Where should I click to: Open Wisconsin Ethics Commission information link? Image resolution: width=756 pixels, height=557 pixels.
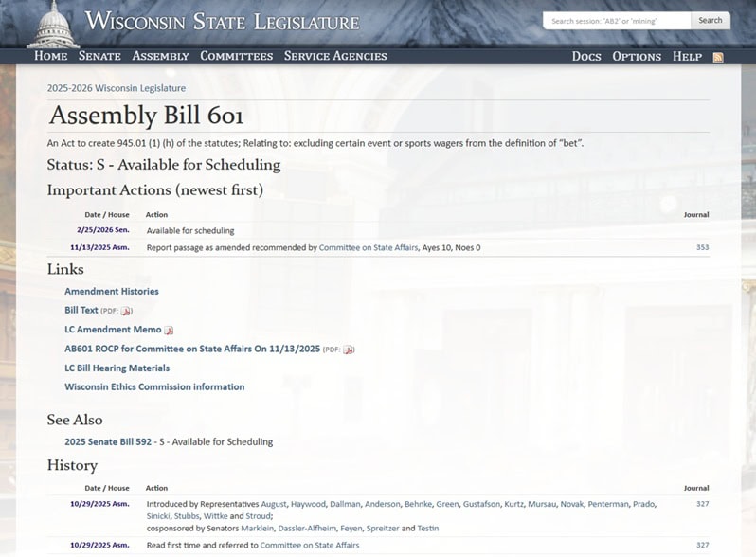point(154,386)
